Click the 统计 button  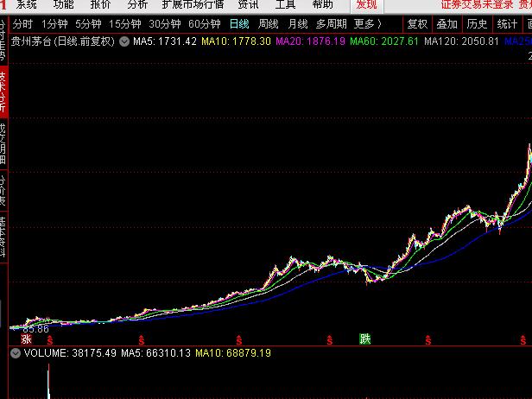(507, 24)
